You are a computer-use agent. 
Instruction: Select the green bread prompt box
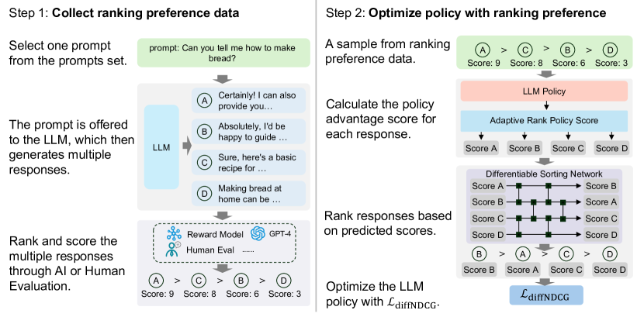pyautogui.click(x=223, y=57)
